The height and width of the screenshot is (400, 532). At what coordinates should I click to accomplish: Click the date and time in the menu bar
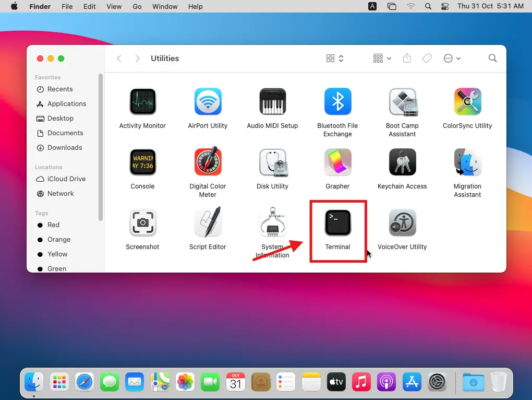[x=490, y=6]
